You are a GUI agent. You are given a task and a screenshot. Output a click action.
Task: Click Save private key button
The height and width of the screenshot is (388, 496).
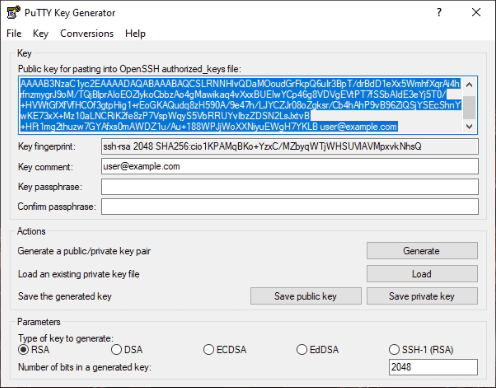(x=422, y=296)
